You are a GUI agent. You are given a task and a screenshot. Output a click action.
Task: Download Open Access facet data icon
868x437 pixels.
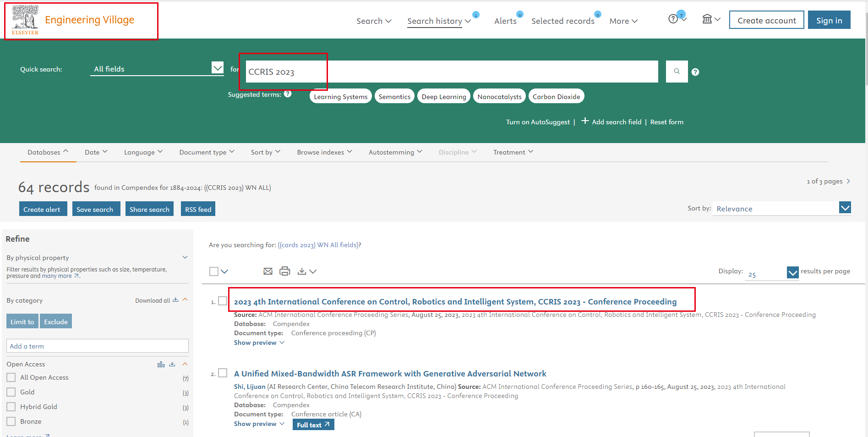[x=172, y=365]
